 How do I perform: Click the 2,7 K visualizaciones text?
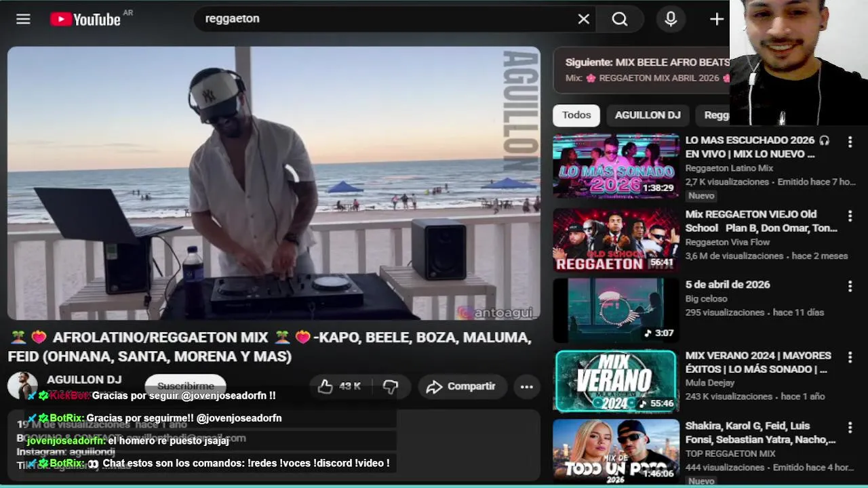(x=727, y=182)
